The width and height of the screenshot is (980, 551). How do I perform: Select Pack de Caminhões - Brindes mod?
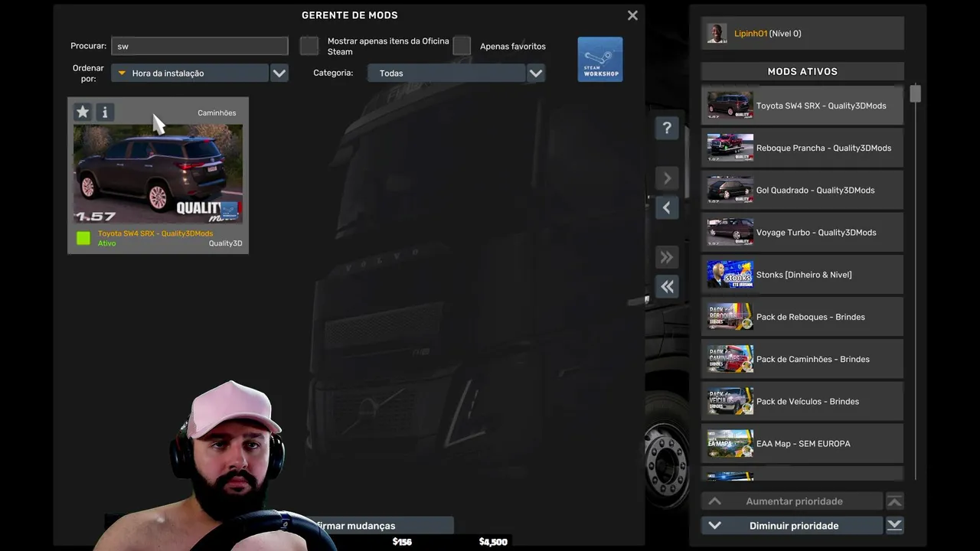802,359
